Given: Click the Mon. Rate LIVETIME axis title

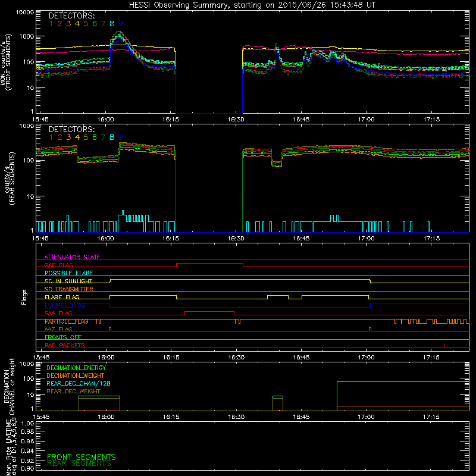Looking at the screenshot, I should [11, 447].
